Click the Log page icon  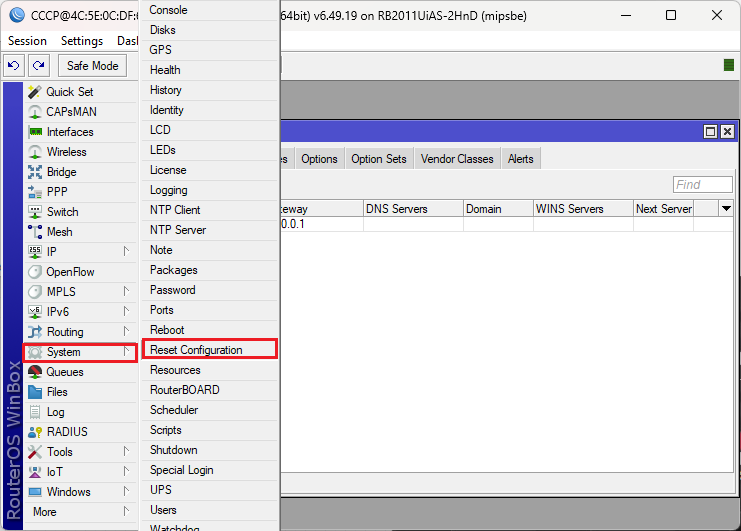pyautogui.click(x=34, y=412)
